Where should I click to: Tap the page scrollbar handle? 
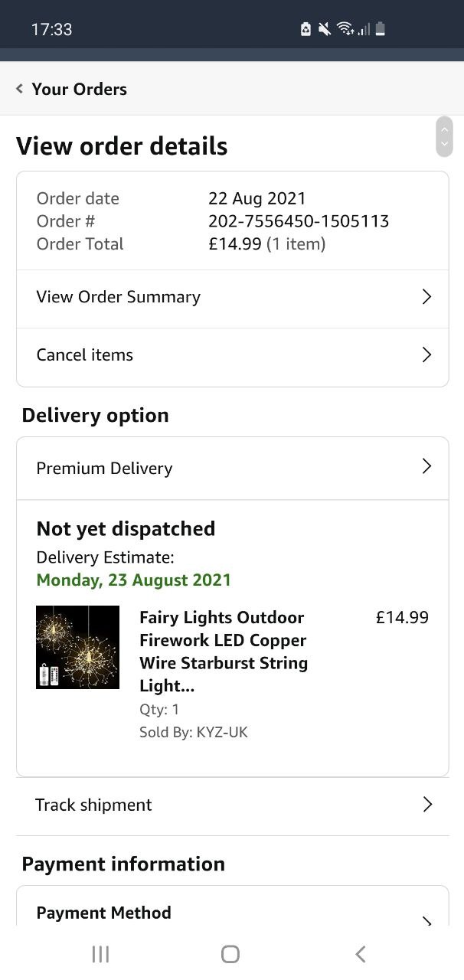coord(444,136)
